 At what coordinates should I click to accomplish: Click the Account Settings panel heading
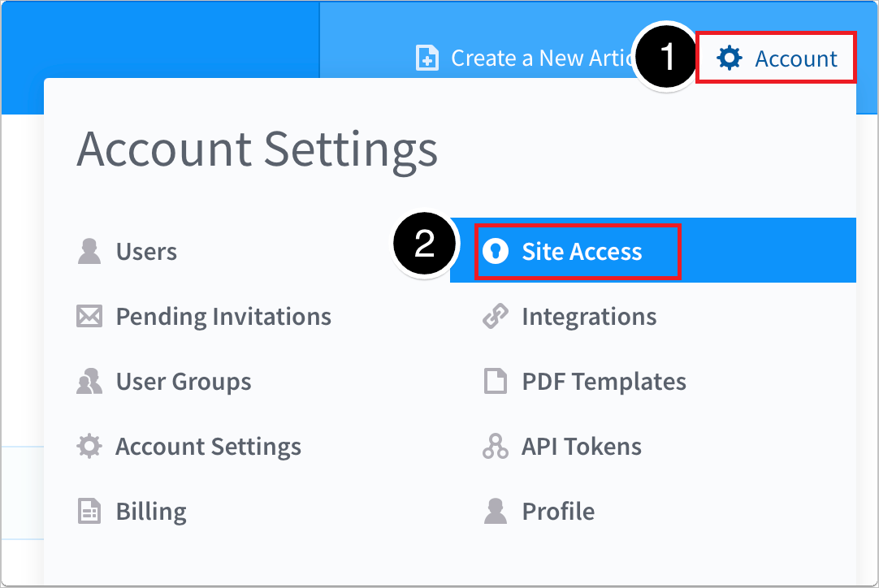tap(258, 150)
